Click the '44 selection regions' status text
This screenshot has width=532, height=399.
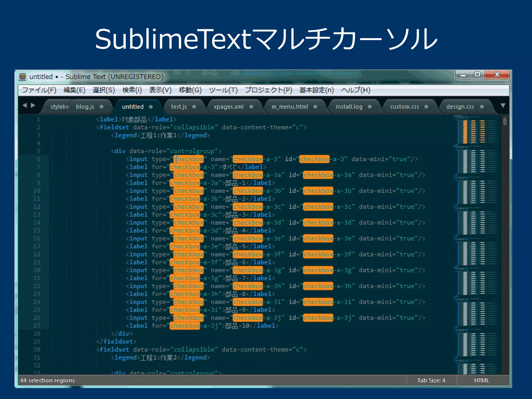click(48, 380)
